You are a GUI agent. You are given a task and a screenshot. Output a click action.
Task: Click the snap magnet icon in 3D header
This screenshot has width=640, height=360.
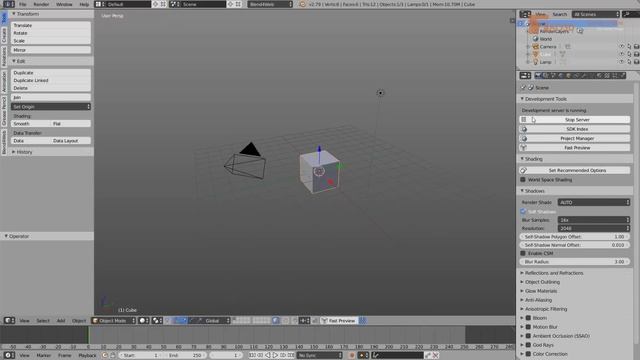295,321
